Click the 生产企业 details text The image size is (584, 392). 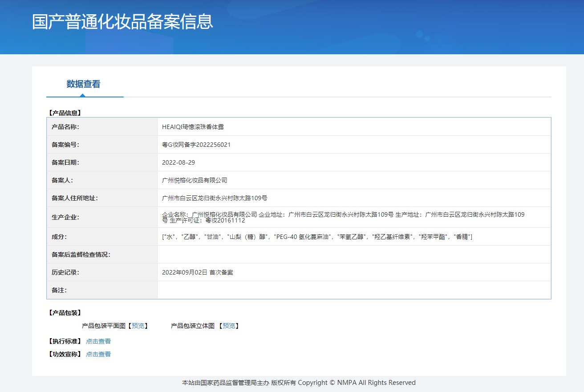point(343,217)
